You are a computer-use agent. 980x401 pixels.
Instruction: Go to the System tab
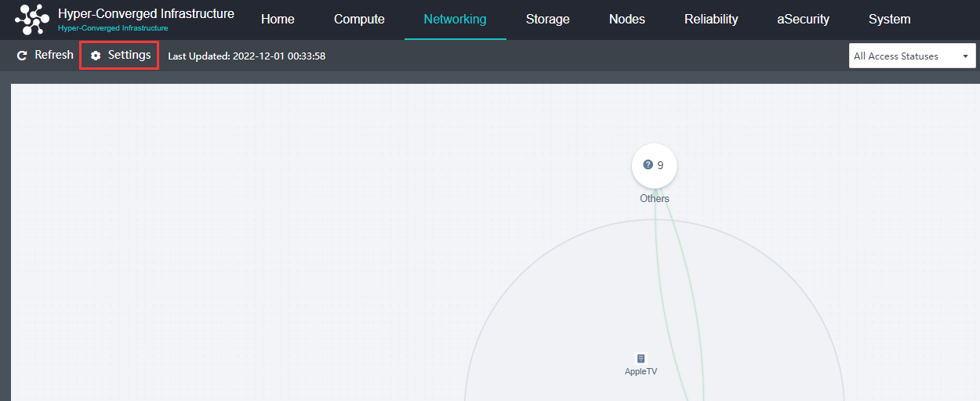click(x=889, y=20)
